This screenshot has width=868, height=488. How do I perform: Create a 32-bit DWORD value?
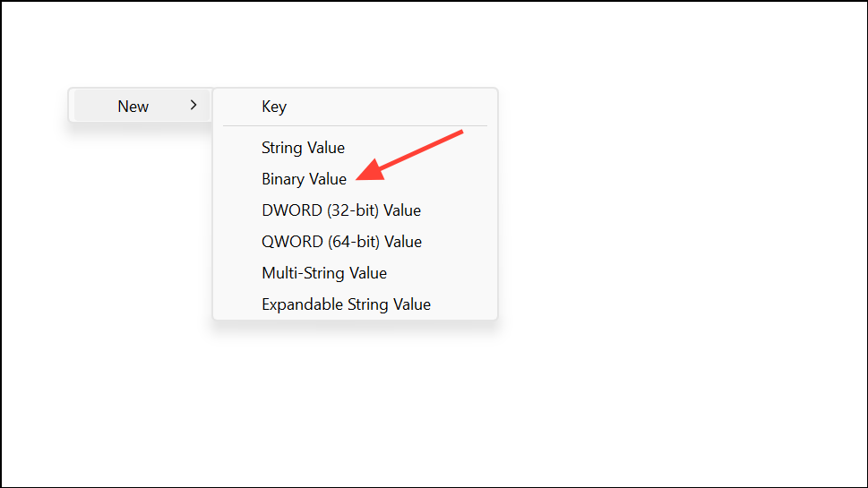tap(340, 210)
